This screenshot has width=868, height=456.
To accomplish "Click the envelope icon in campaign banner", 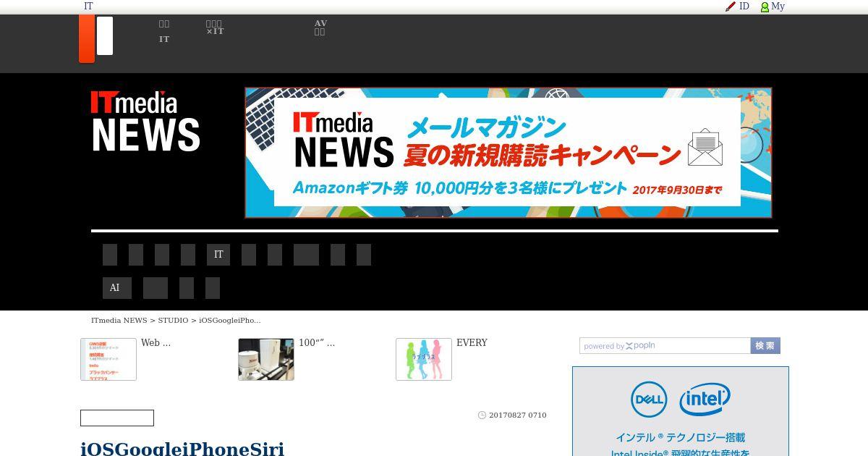I will tap(705, 148).
